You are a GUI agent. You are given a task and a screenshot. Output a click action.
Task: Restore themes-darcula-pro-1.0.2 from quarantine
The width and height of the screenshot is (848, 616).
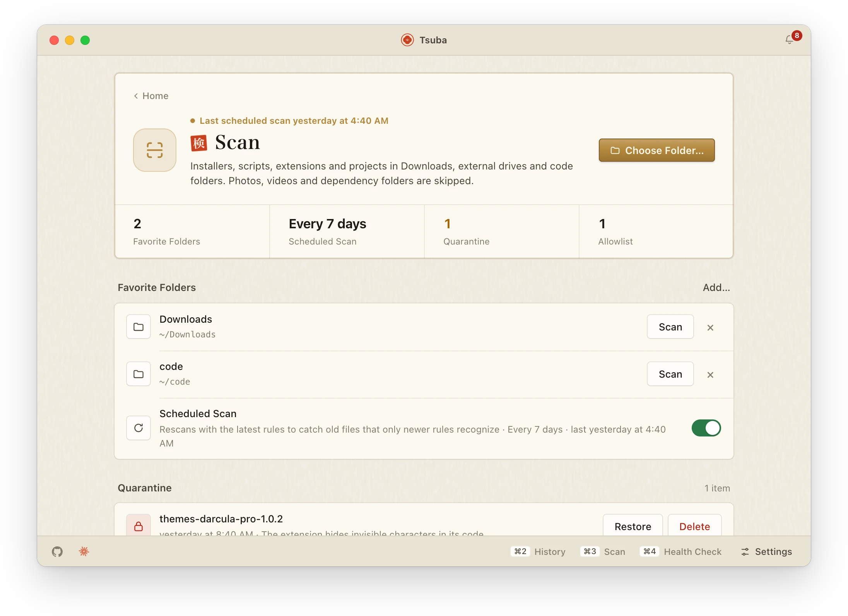click(x=633, y=525)
